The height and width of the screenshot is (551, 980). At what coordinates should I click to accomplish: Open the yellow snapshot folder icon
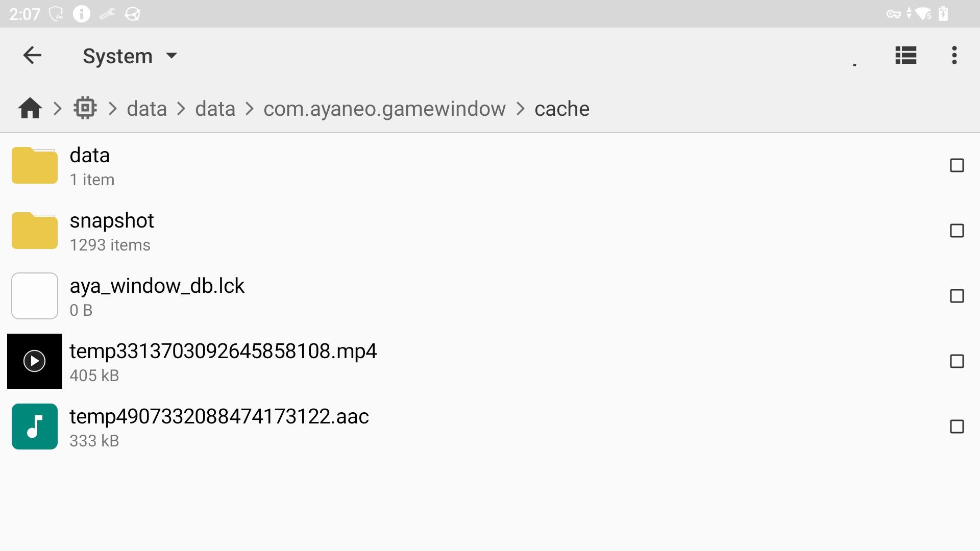34,231
